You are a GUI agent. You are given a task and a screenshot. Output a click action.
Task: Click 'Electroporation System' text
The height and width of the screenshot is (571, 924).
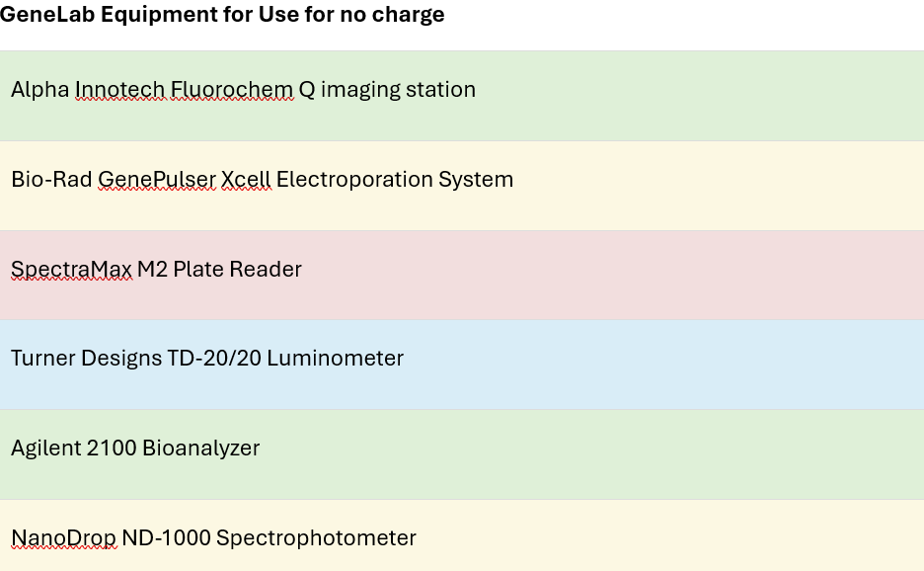pos(395,180)
